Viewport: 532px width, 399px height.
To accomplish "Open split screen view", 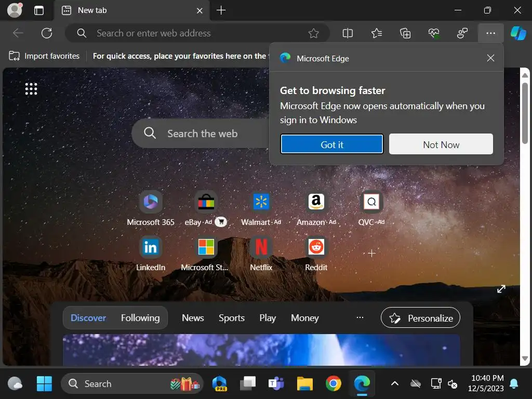I will tap(348, 33).
